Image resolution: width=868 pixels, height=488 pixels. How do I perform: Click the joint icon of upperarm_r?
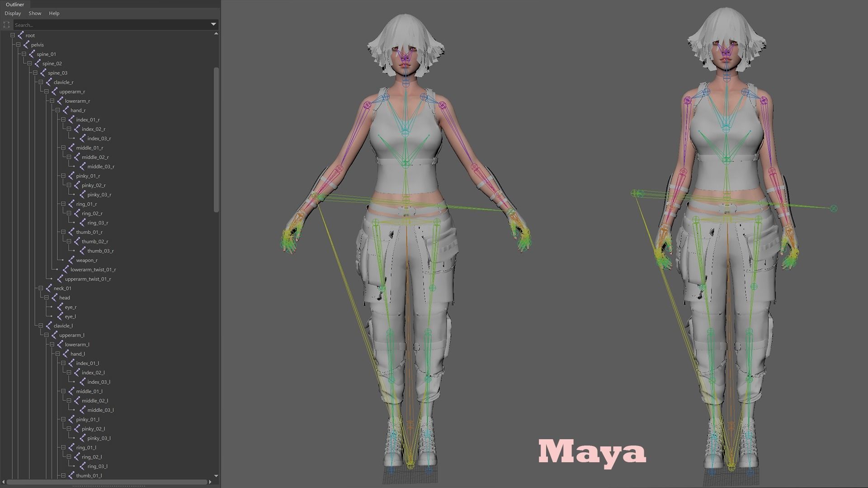point(55,92)
